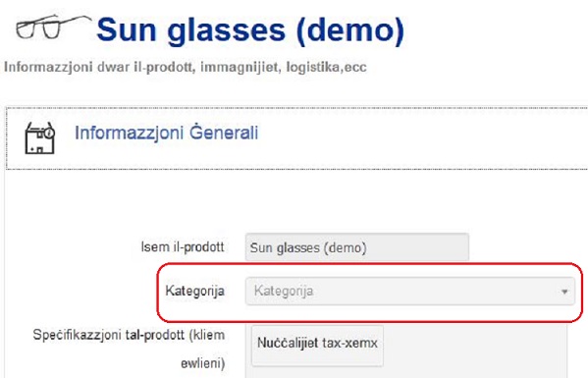Viewport: 588px width, 378px height.
Task: Click the Informazzjoni Ġenerali section header panel
Action: [x=297, y=138]
